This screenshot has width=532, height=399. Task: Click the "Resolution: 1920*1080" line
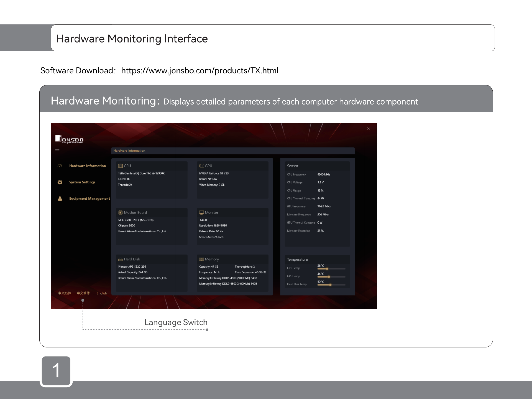click(213, 225)
